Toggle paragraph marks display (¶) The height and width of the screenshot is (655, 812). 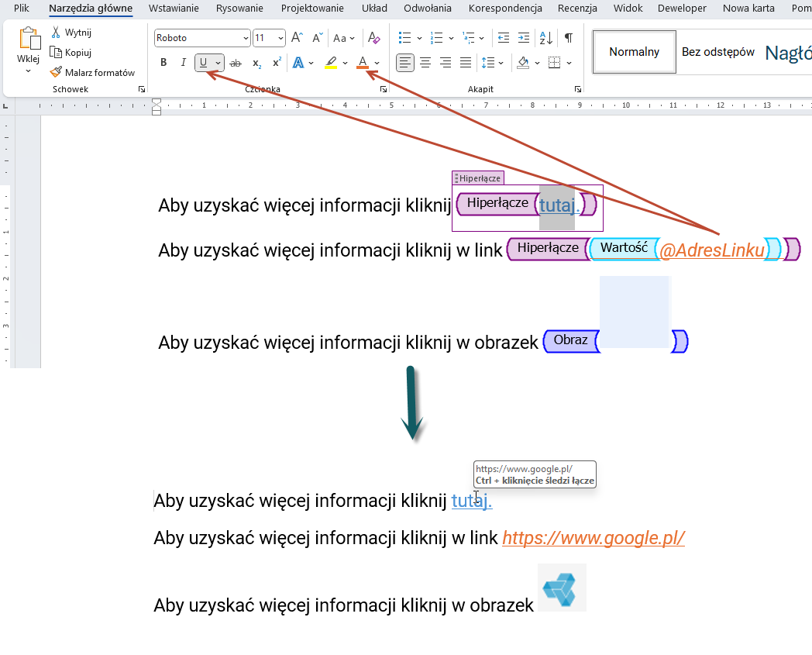pos(569,38)
